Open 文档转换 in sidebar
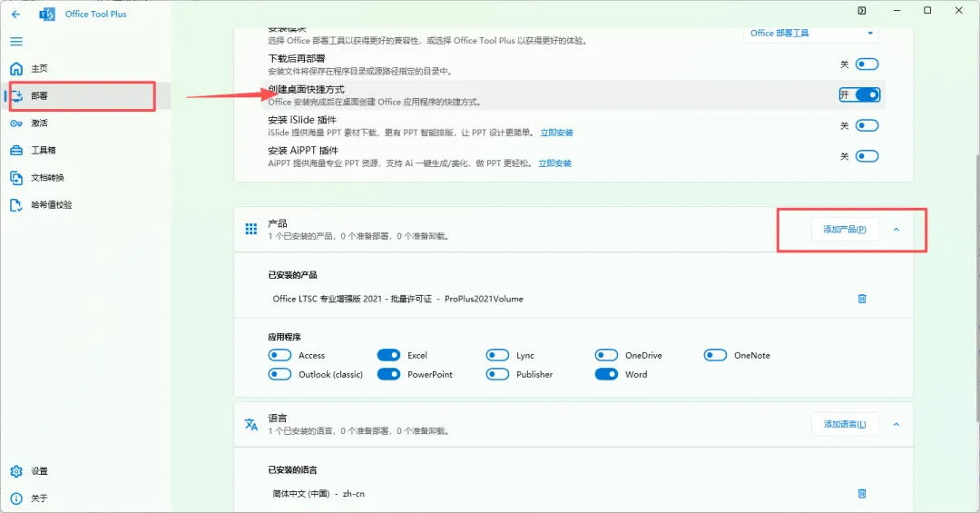980x513 pixels. (85, 178)
